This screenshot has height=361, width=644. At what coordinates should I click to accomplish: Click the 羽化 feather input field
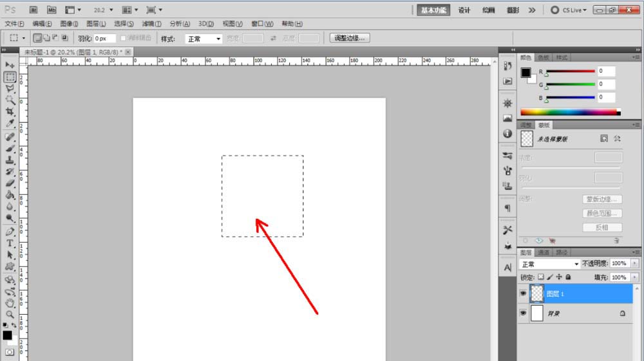(105, 38)
